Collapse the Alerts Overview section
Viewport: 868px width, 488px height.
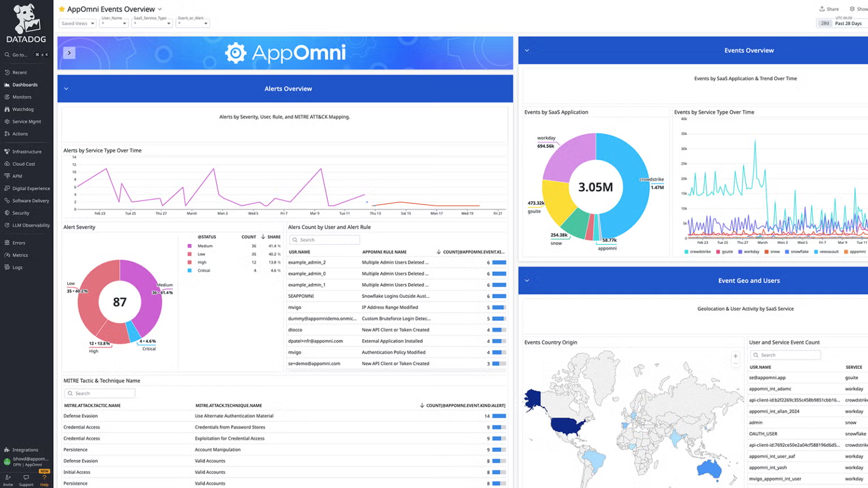point(66,88)
